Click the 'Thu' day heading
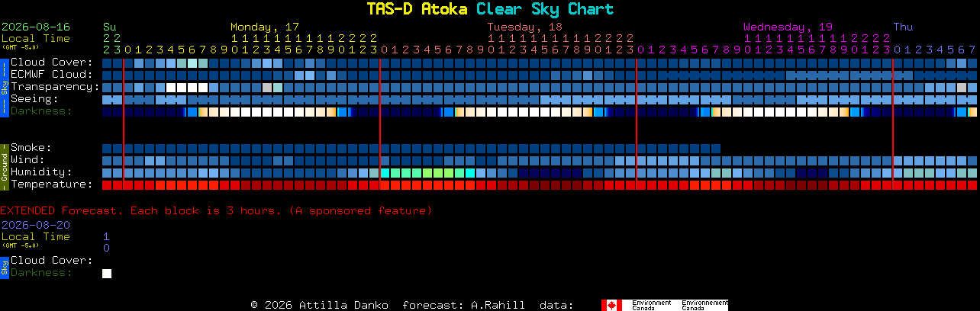980x311 pixels. pos(903,27)
